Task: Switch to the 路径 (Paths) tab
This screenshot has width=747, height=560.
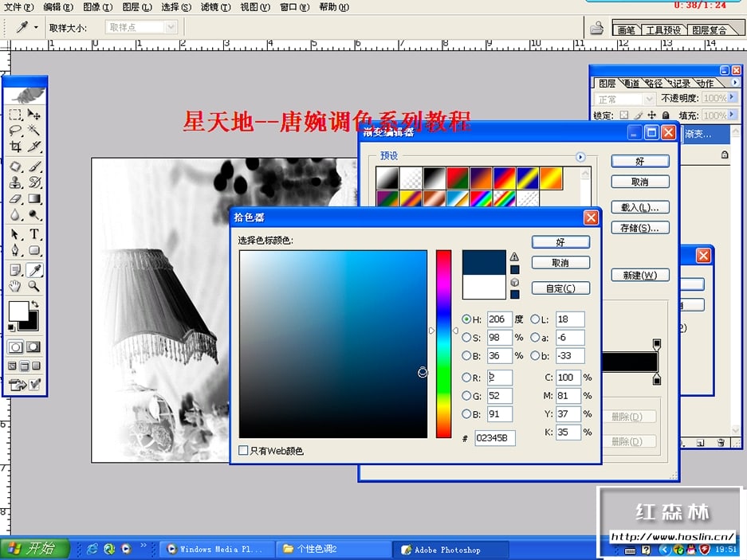Action: (655, 84)
